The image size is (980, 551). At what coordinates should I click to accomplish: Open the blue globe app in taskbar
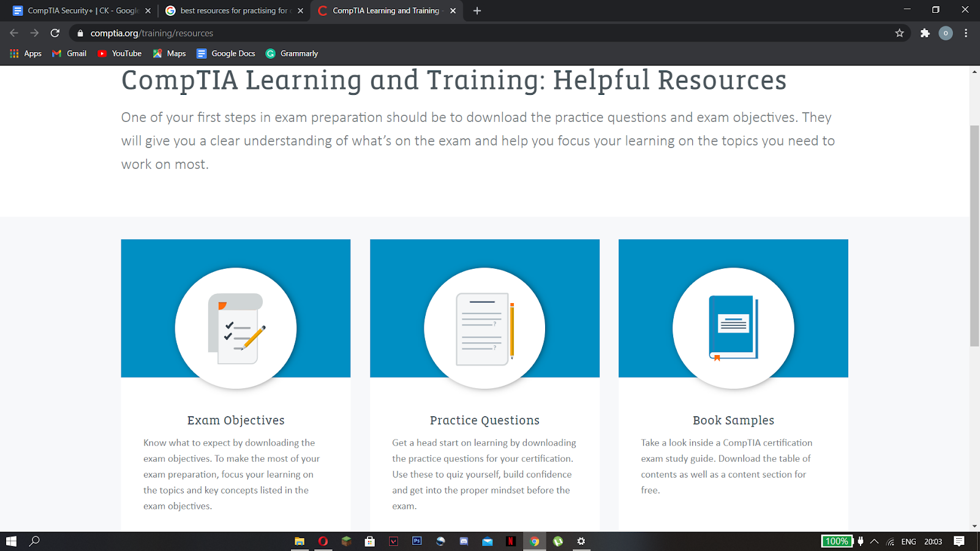[440, 541]
